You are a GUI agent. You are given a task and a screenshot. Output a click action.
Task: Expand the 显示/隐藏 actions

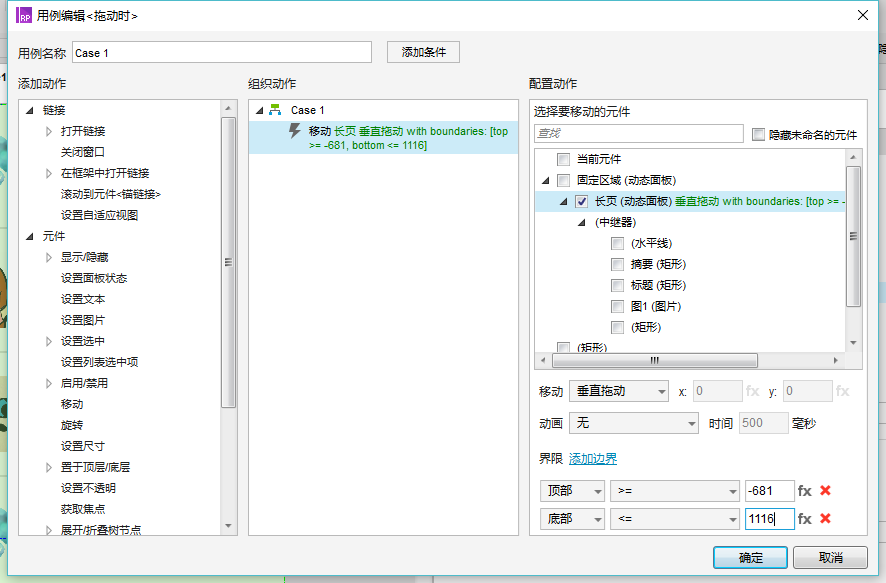pos(49,257)
